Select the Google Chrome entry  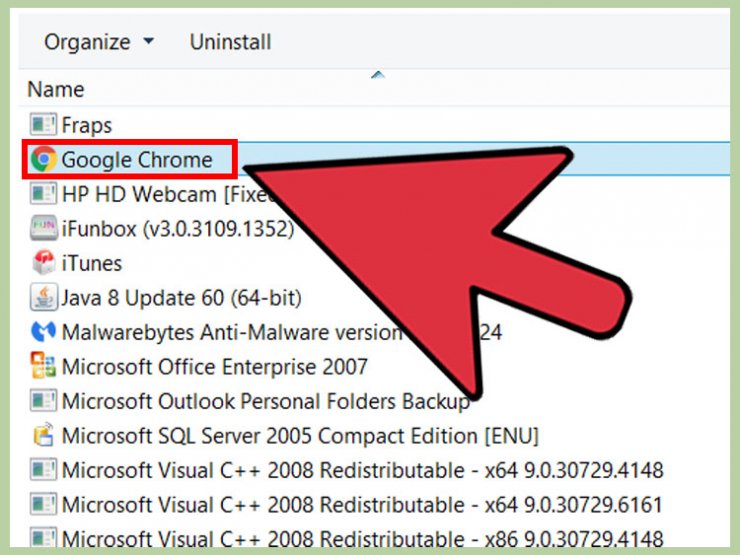137,160
